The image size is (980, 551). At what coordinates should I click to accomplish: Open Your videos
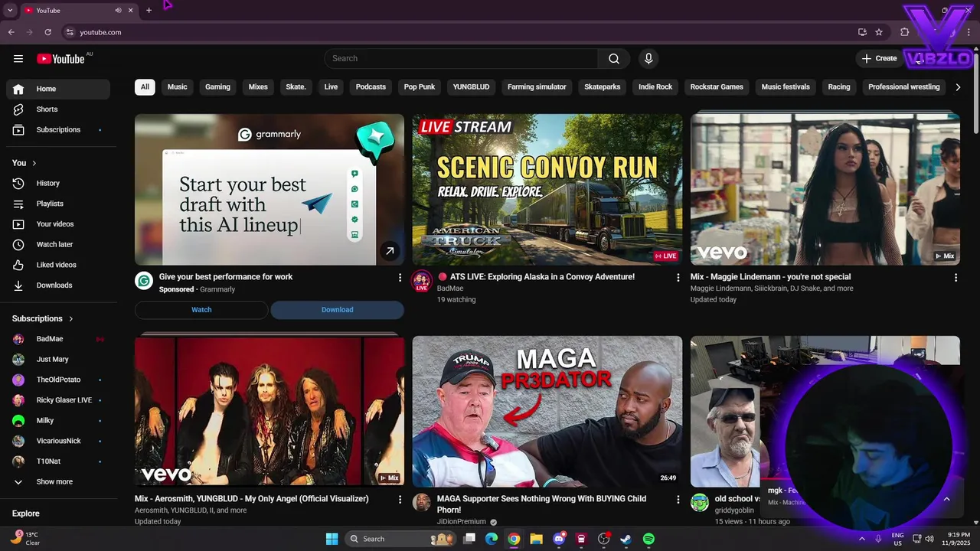(58, 224)
